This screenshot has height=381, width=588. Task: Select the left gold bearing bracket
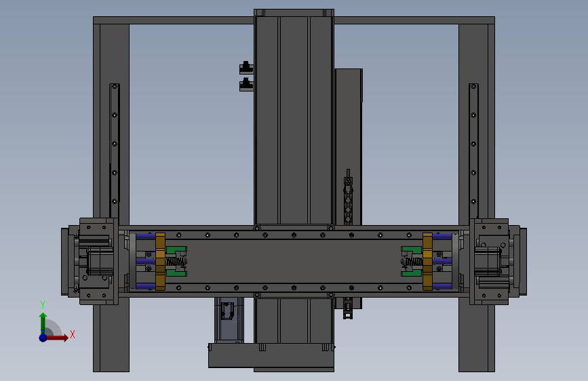(160, 262)
